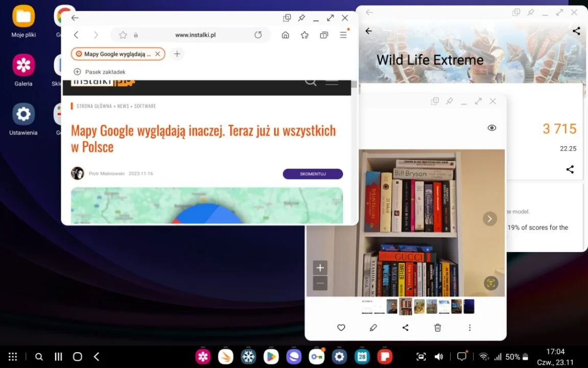
Task: Extract text from the photo
Action: coord(491,283)
